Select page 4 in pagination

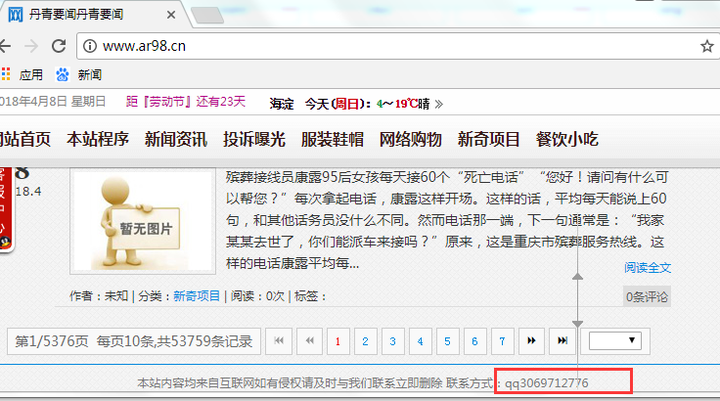click(x=420, y=341)
